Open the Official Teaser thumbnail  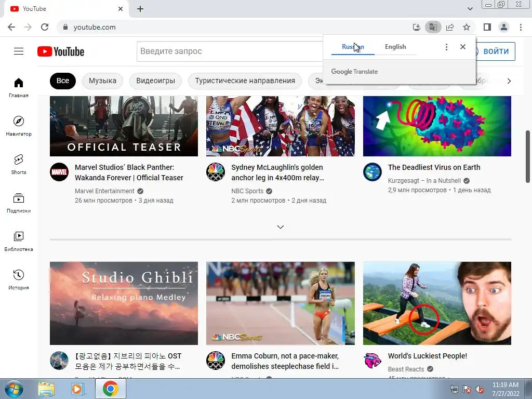[x=124, y=126]
